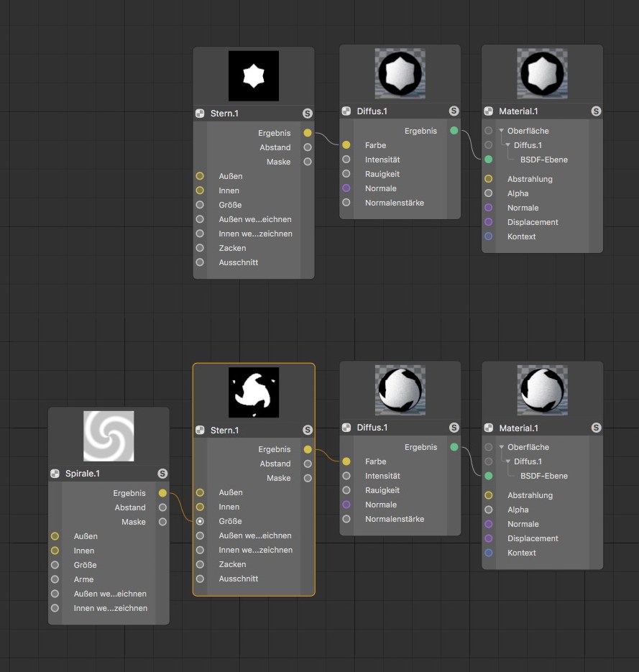This screenshot has width=639, height=672.
Task: Click the S icon on the upper Stern.1 node
Action: [x=308, y=113]
